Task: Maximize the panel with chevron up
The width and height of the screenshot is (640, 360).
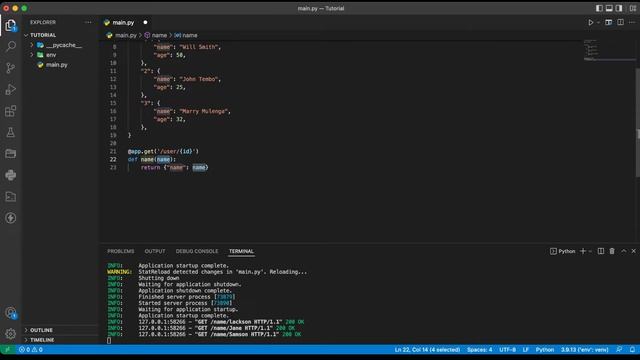Action: [x=623, y=251]
